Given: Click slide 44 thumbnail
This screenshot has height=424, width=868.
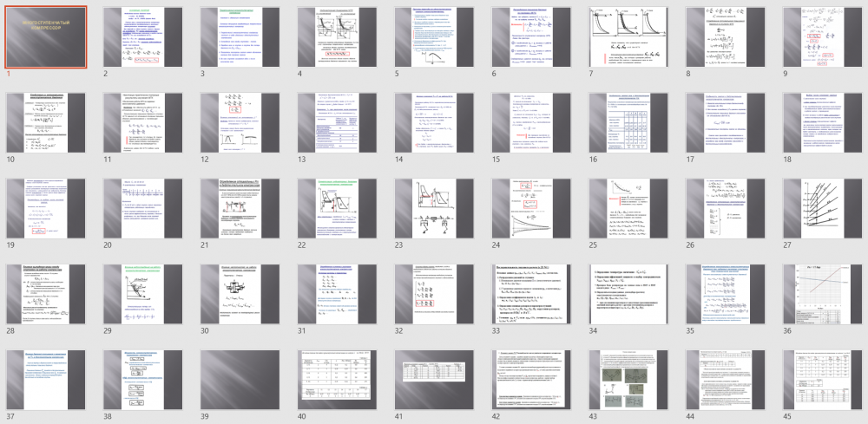Looking at the screenshot, I should click(x=725, y=380).
